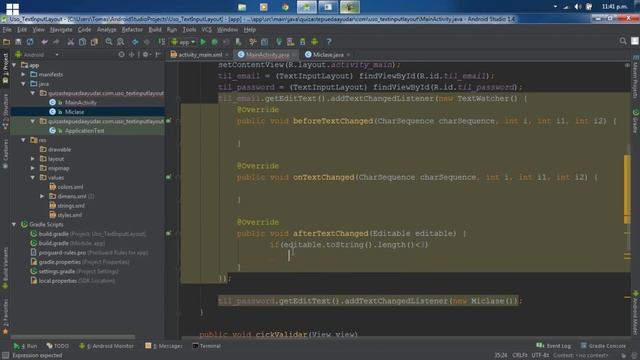
Task: Collapse the res folder
Action: [24, 140]
